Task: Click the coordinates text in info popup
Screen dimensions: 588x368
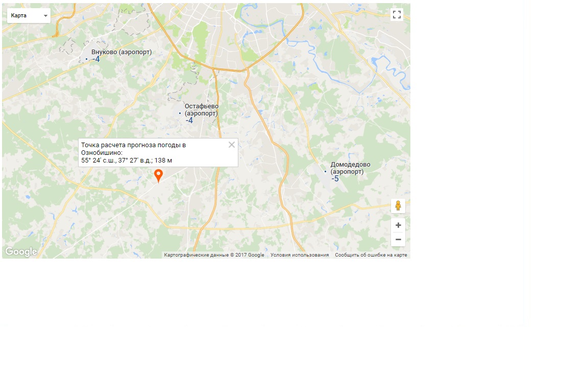Action: click(127, 160)
